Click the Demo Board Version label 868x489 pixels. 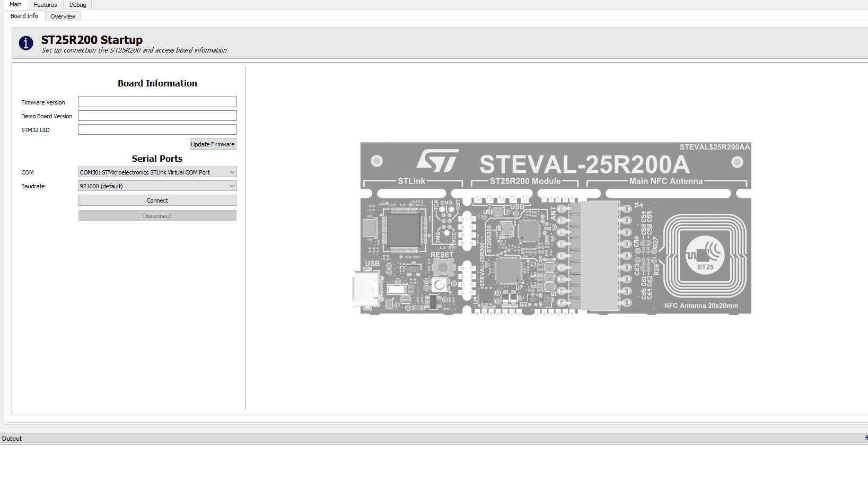(x=47, y=116)
